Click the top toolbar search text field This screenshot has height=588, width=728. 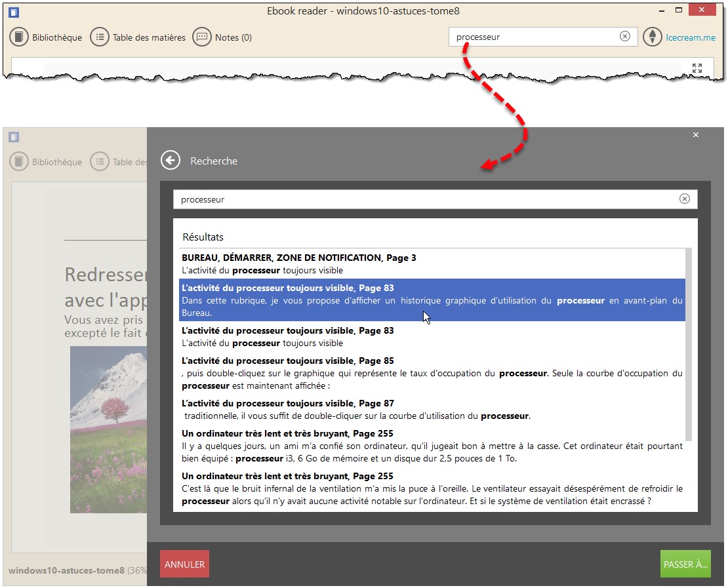click(x=535, y=37)
